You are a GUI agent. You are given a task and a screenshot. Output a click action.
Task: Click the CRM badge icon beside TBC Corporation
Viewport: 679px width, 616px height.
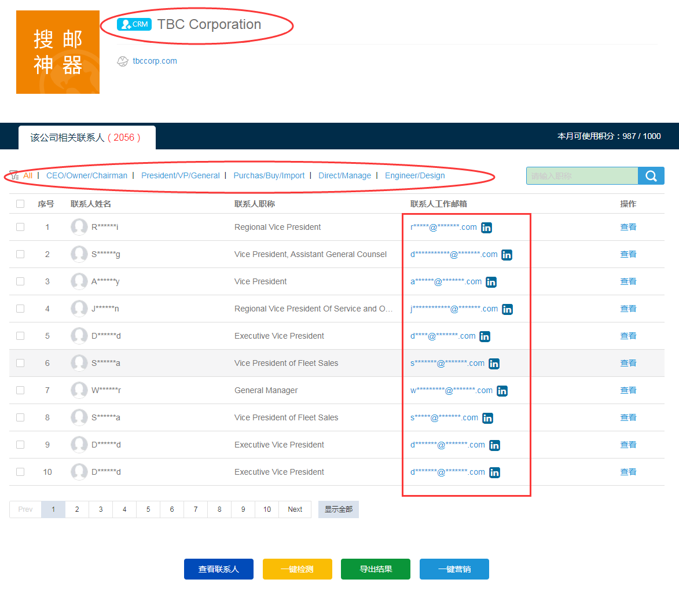[x=134, y=24]
